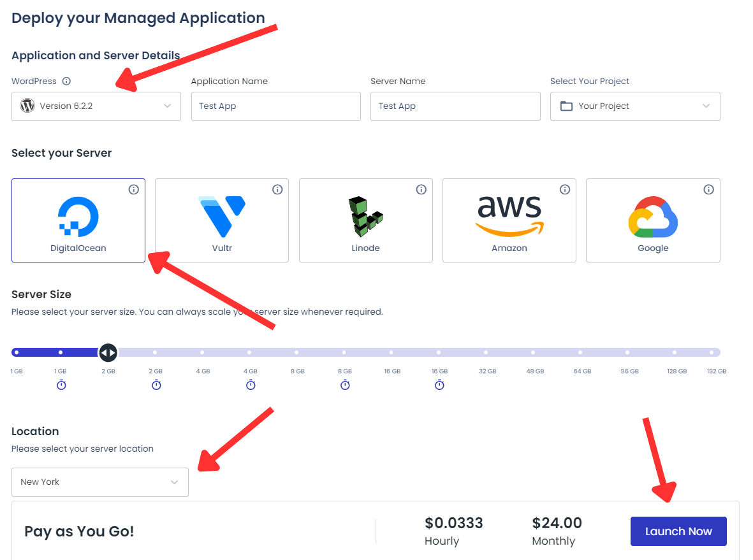
Task: Open the info icon on Linode card
Action: click(x=421, y=190)
